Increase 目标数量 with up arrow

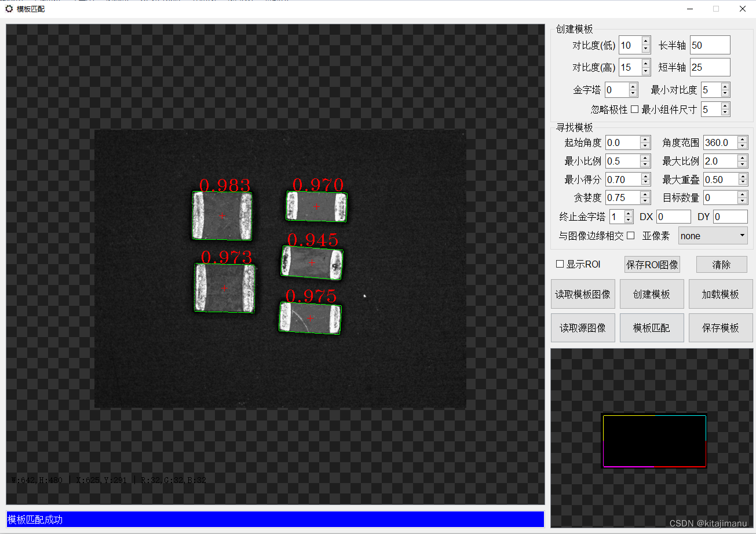tap(743, 194)
